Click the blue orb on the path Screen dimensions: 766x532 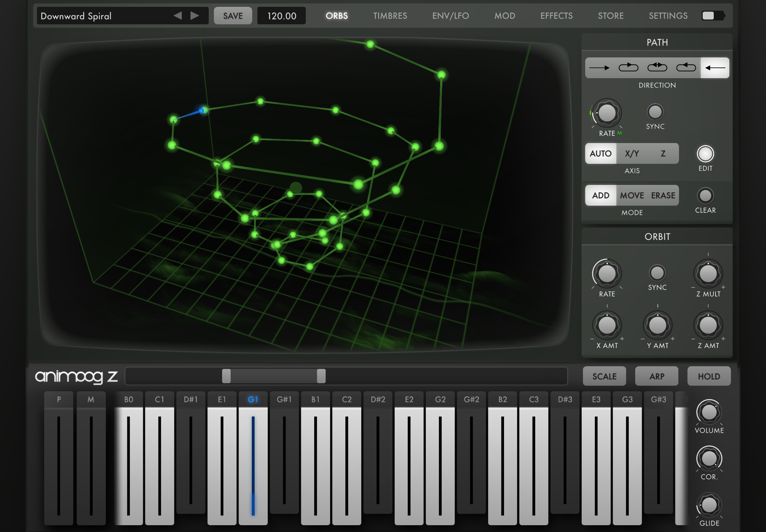point(201,111)
